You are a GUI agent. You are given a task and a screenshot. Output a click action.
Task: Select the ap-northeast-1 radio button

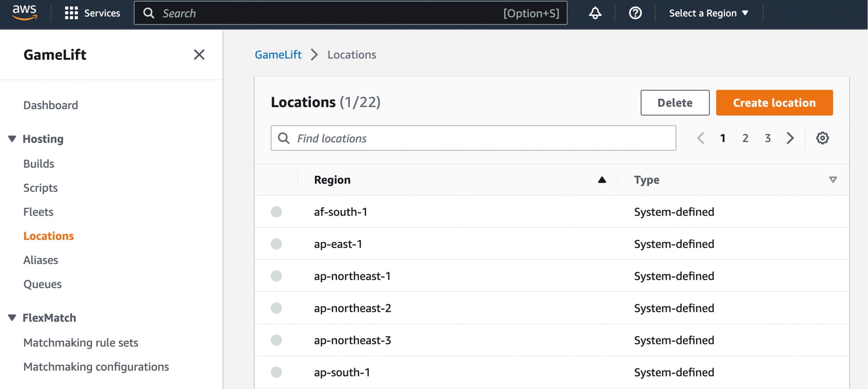pos(276,276)
